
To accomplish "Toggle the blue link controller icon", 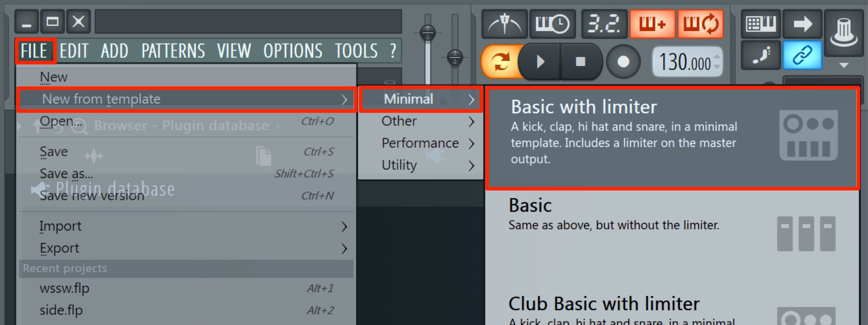I will tap(802, 56).
